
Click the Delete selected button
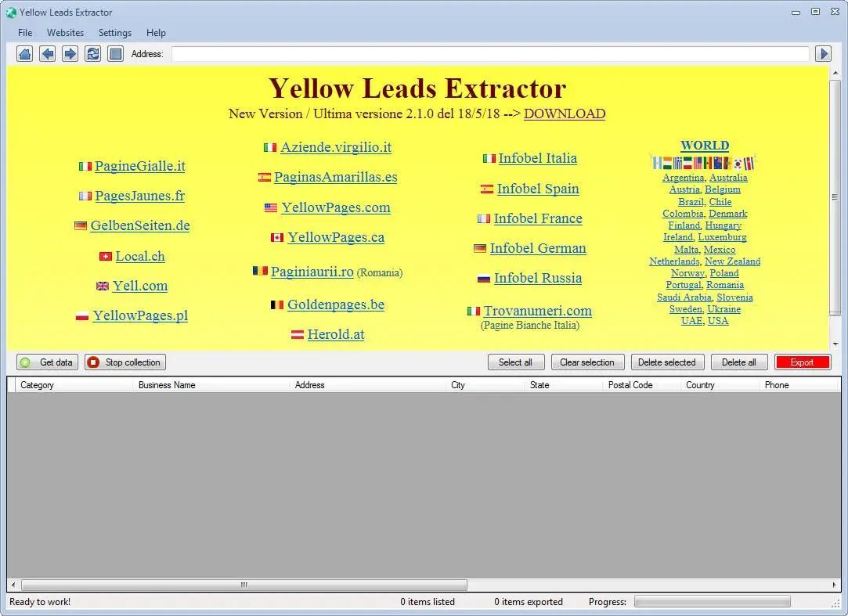point(666,362)
